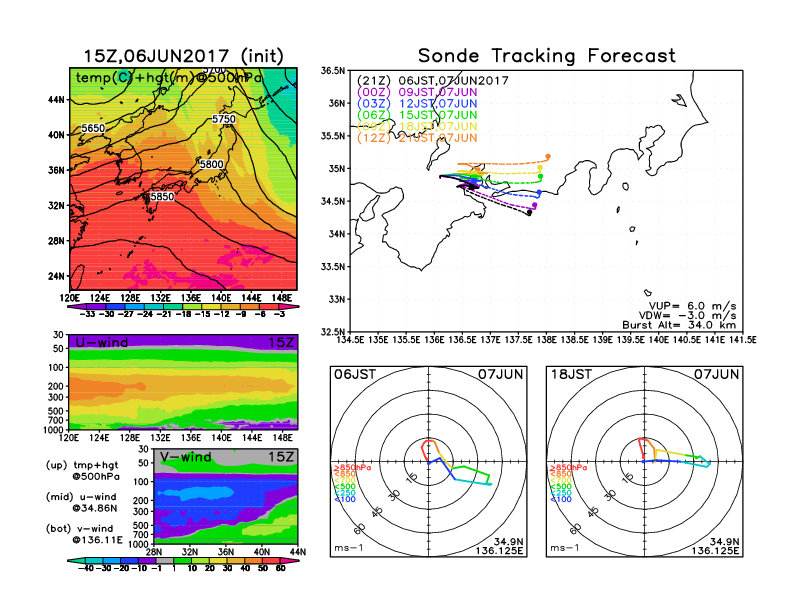Click the green 06Z track endpoint marker
This screenshot has width=792, height=612.
tap(541, 177)
